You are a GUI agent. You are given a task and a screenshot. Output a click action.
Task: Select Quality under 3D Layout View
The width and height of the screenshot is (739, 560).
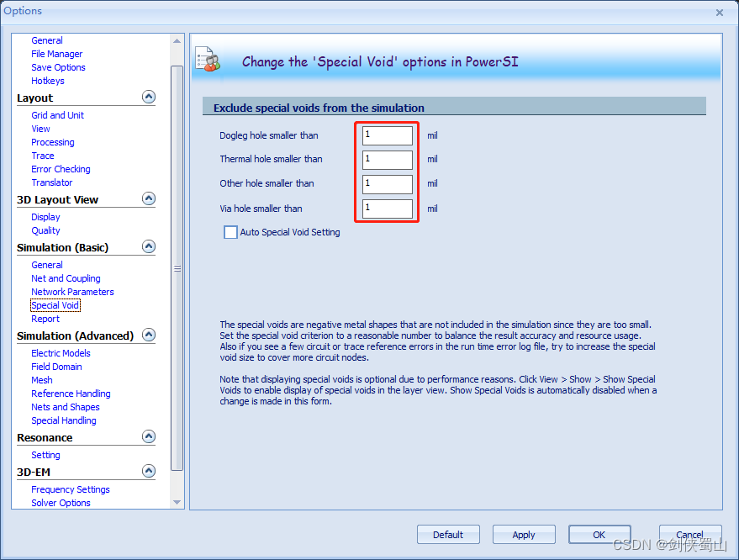coord(45,230)
